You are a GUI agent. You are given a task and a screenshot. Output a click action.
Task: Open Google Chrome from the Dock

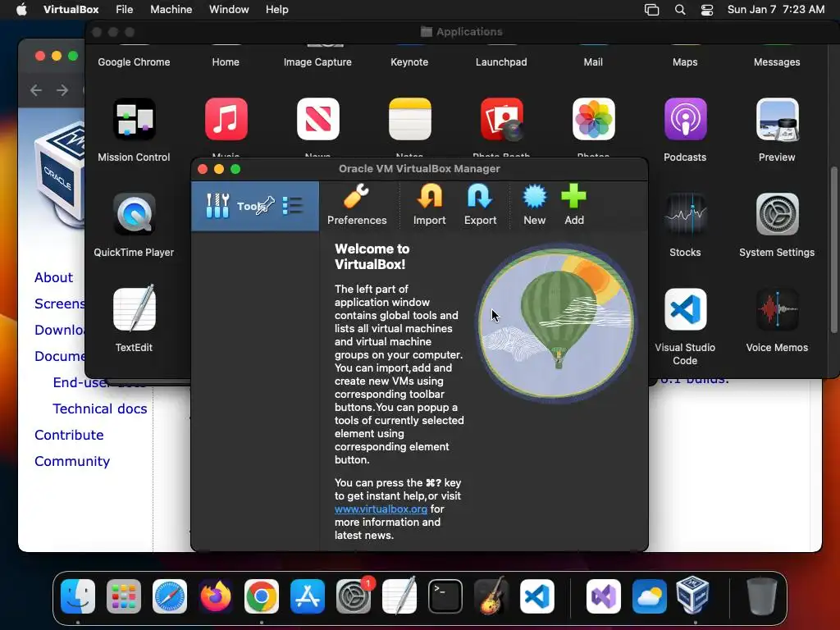point(262,596)
